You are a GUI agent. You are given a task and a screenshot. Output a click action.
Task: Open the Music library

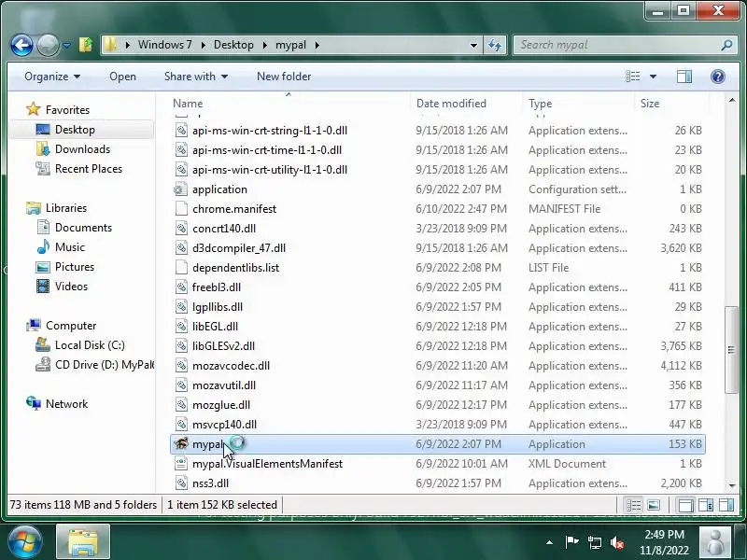[69, 247]
